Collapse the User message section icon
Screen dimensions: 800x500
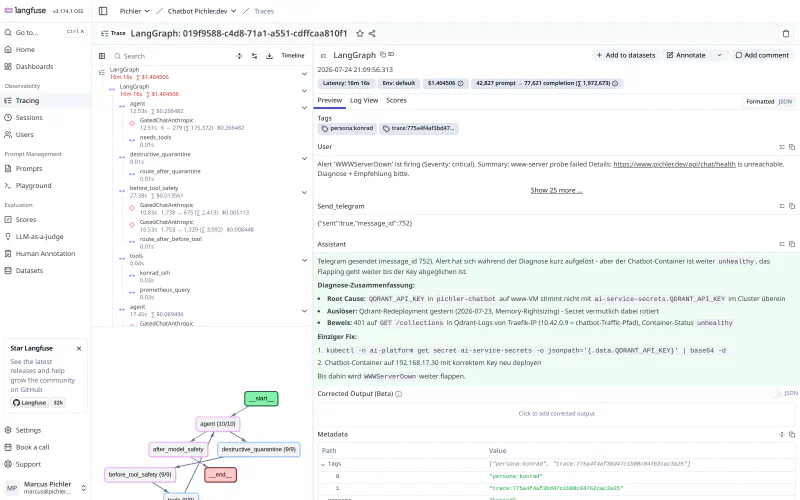coord(782,147)
